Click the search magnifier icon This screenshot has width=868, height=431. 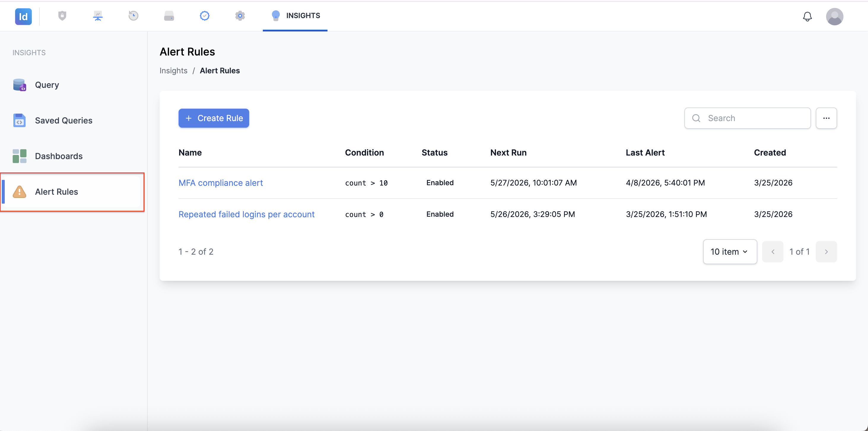point(696,118)
